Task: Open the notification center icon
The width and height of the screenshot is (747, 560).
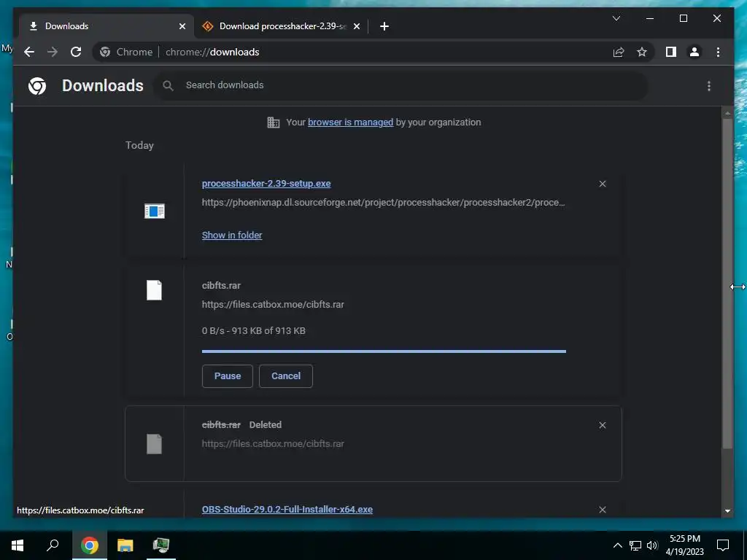Action: pyautogui.click(x=723, y=545)
